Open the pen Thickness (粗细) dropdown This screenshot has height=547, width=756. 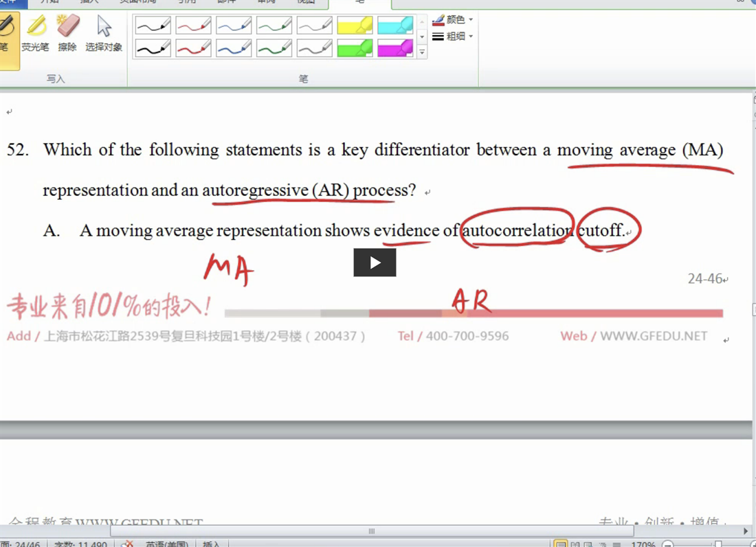coord(453,36)
